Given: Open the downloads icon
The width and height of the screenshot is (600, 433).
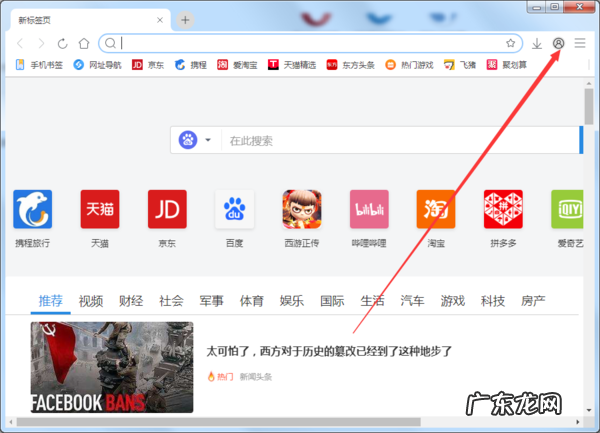Looking at the screenshot, I should (537, 44).
